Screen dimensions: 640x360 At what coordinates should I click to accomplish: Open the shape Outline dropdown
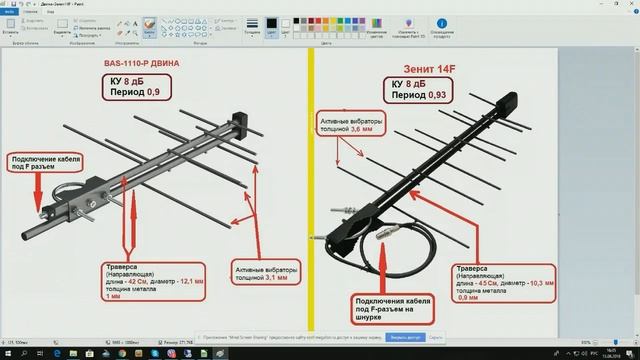225,21
